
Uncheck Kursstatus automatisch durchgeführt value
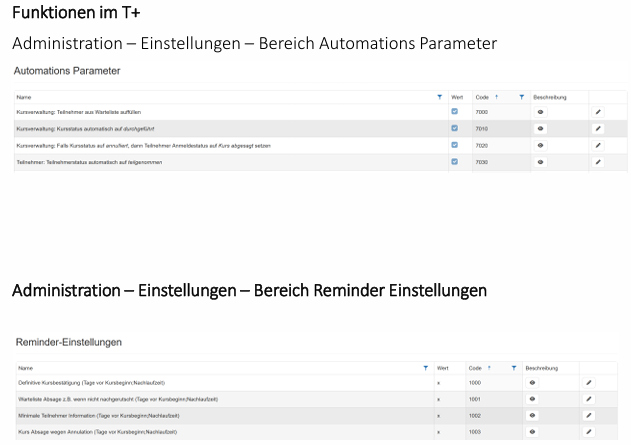[455, 129]
